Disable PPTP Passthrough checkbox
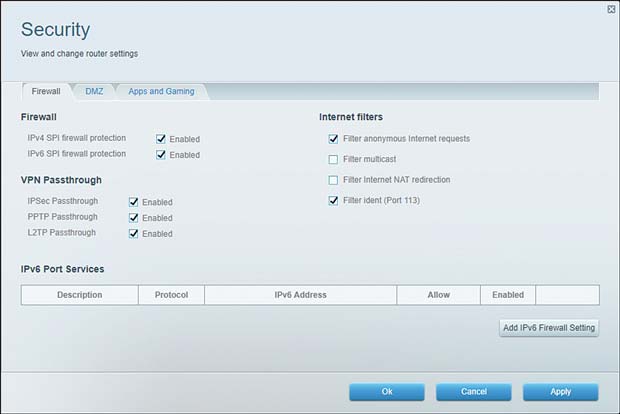Viewport: 620px width, 414px height. click(x=133, y=218)
